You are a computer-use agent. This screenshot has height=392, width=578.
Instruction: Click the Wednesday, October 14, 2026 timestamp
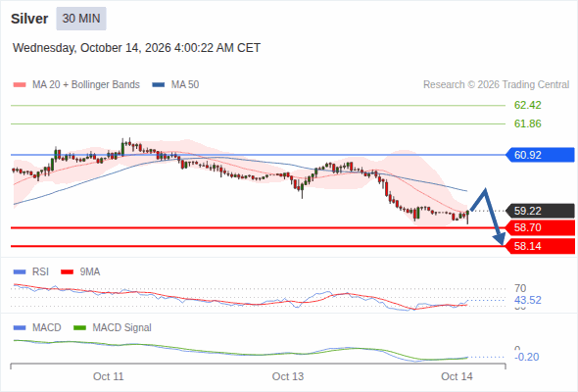[x=136, y=48]
